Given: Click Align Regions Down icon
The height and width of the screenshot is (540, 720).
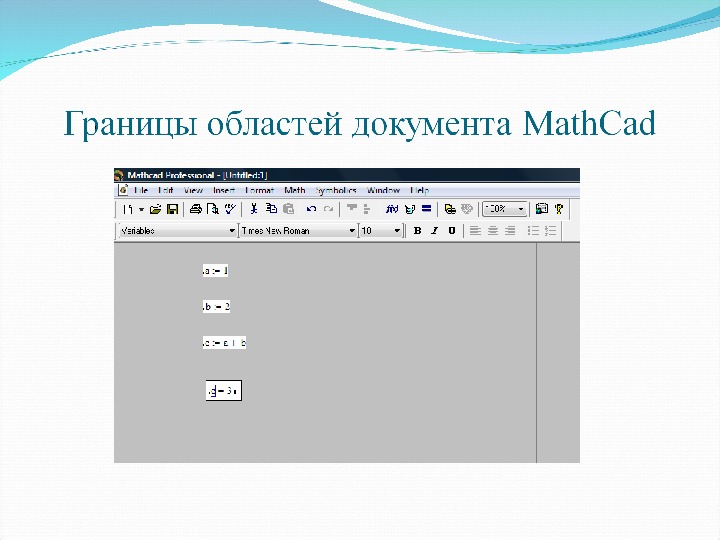Looking at the screenshot, I should click(366, 209).
